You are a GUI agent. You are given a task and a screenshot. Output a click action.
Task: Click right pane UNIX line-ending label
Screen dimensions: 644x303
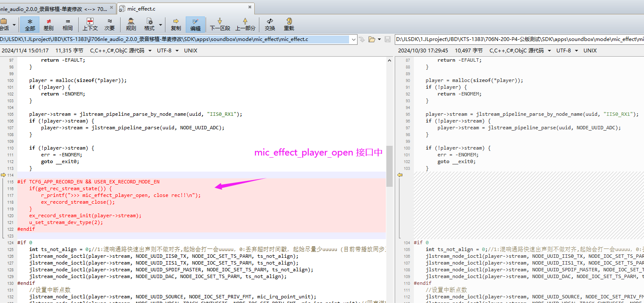click(x=590, y=50)
